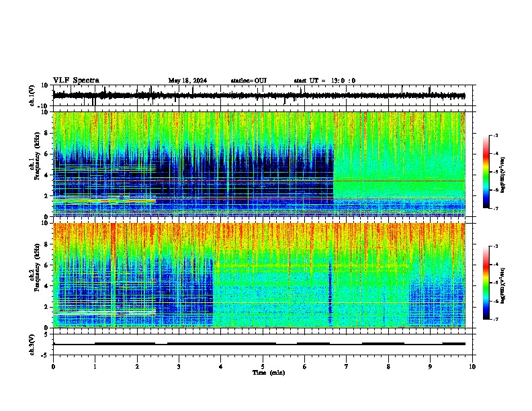Click the "Time (min)" axis title

(269, 373)
